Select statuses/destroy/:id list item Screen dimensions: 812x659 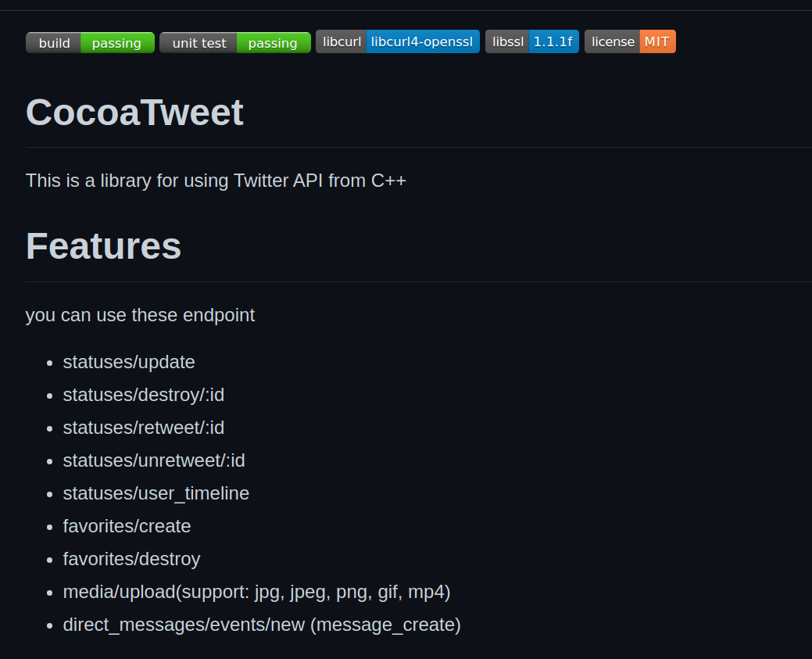[x=144, y=395]
